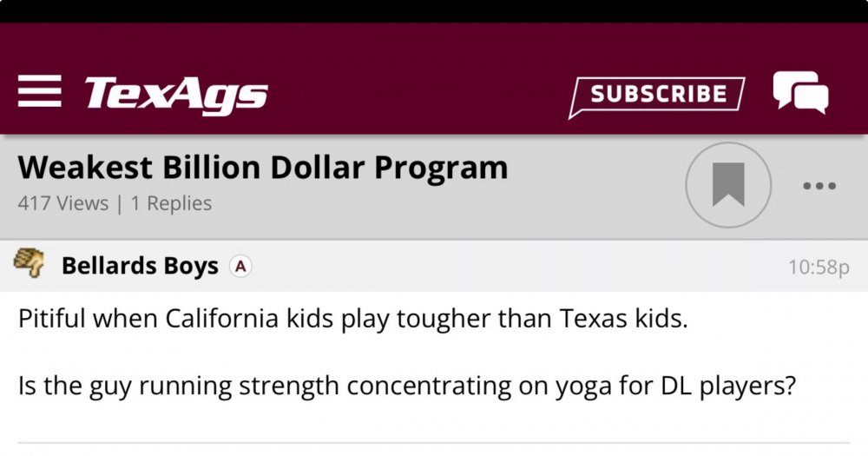
Task: Click the 417 Views count
Action: 62,204
